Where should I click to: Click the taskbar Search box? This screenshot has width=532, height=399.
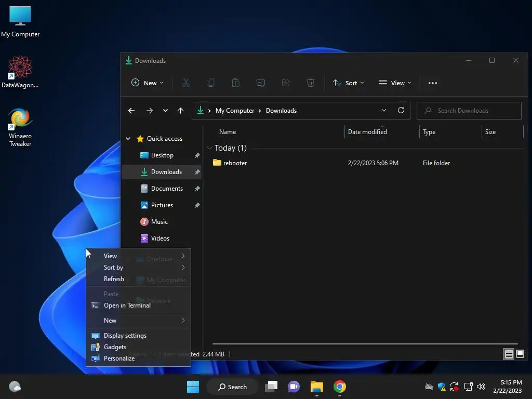tap(233, 387)
